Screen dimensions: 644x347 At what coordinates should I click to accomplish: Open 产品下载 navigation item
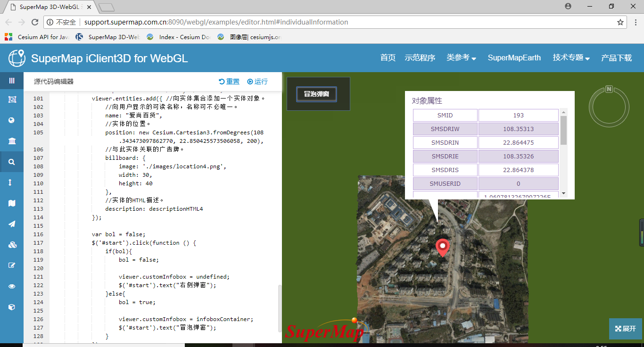[616, 58]
